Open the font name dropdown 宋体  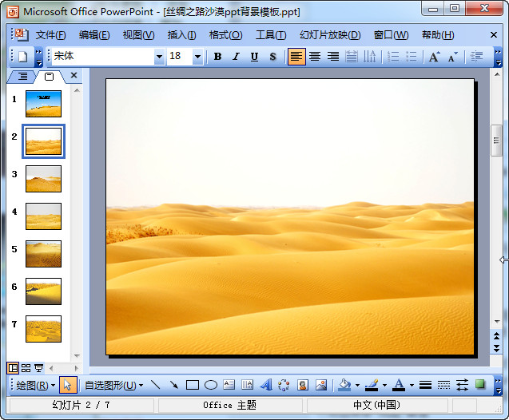(159, 57)
